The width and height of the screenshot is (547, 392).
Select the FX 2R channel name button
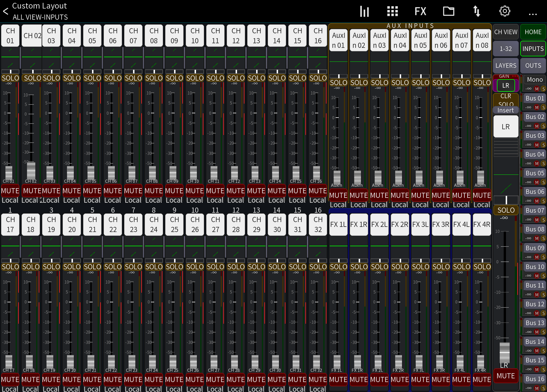(400, 224)
